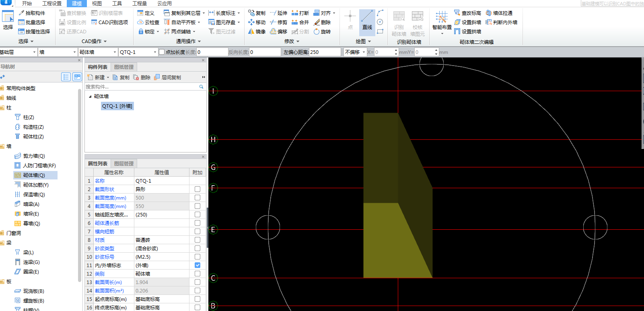Open the 工程设置 ribbon tab
The width and height of the screenshot is (644, 311).
click(x=52, y=3)
